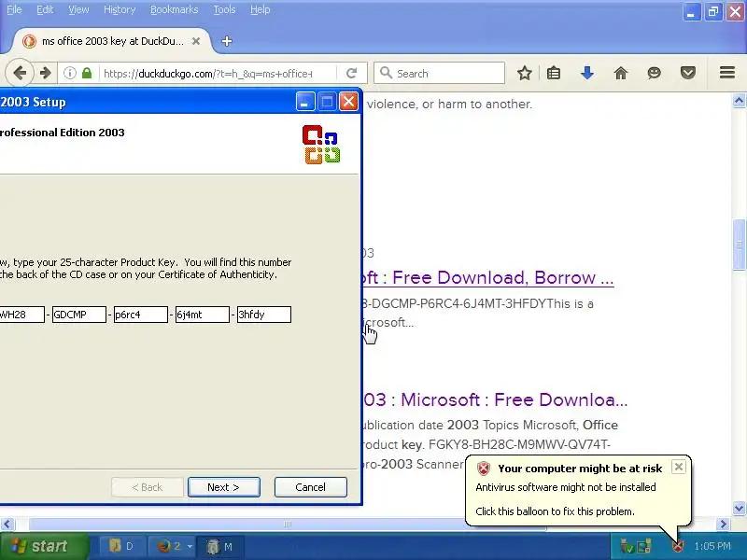Select the ms office 2003 key tab
The height and width of the screenshot is (560, 747).
tap(110, 41)
